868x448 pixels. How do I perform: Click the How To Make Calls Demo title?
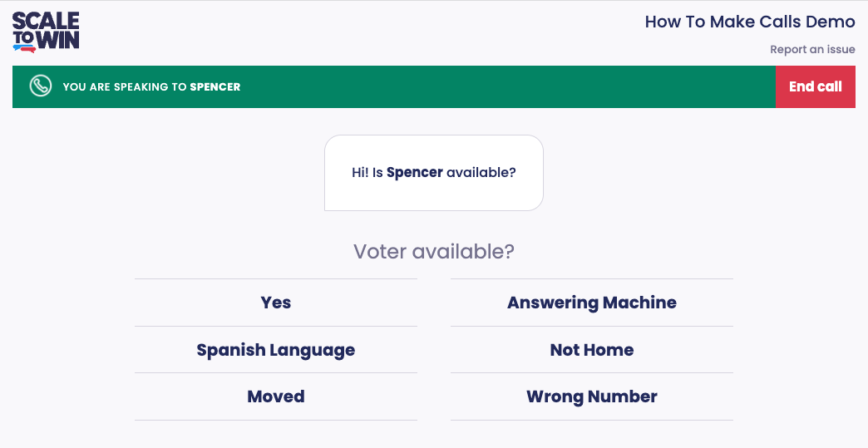click(749, 22)
